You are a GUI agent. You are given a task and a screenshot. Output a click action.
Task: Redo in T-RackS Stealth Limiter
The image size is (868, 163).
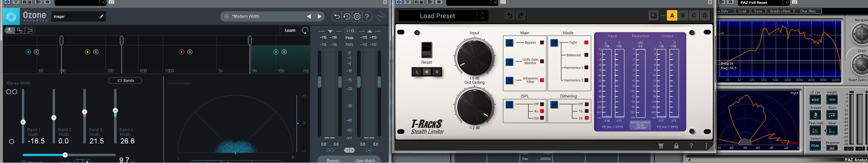point(521,16)
